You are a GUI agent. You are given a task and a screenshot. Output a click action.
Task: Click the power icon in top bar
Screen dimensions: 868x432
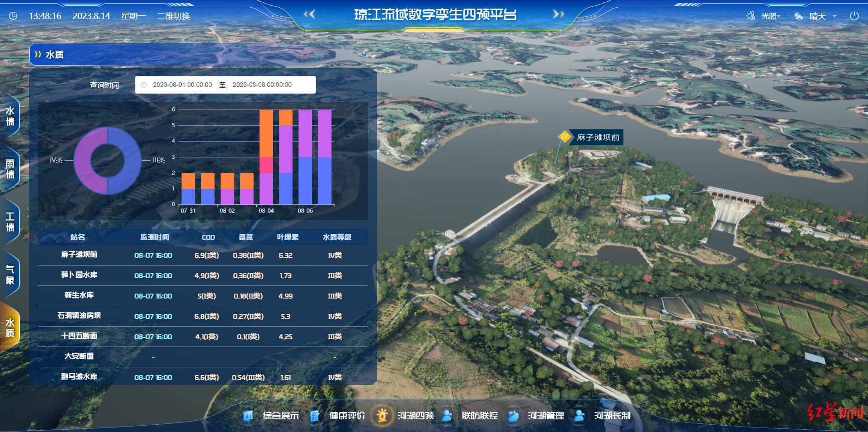pyautogui.click(x=854, y=16)
